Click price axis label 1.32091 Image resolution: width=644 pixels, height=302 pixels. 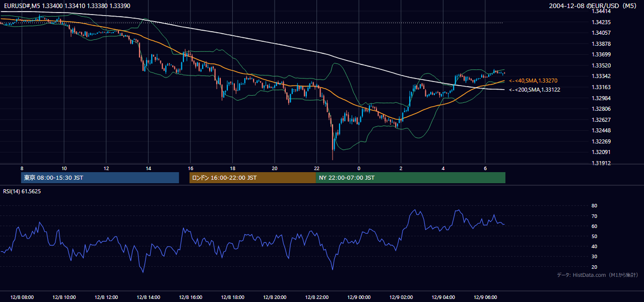click(602, 152)
